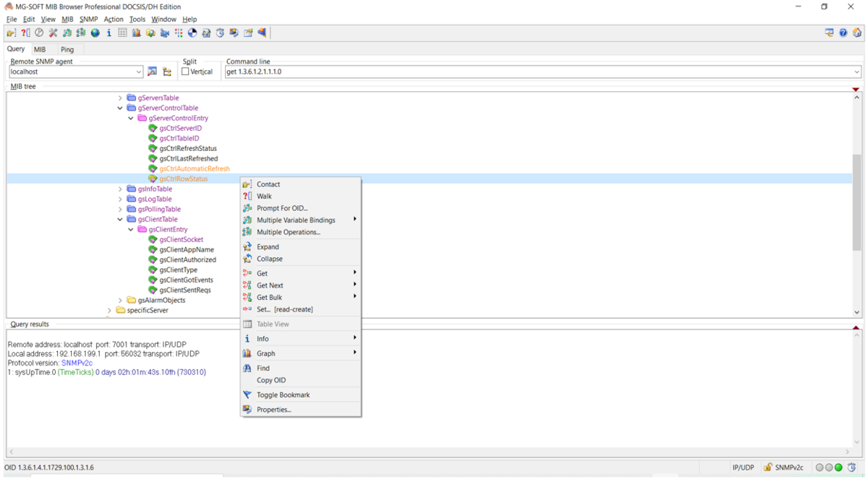
Task: Click the tree icon right of agent profile icon
Action: click(x=167, y=72)
